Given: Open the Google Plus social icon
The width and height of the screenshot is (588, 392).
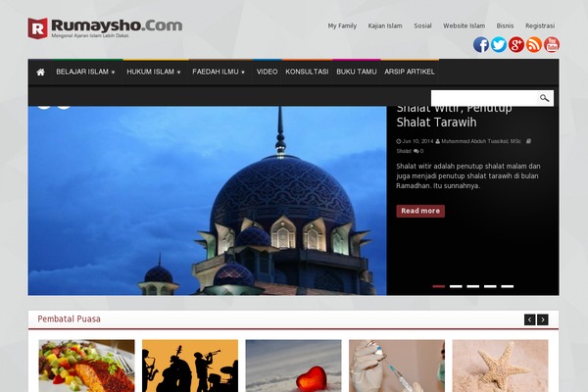Looking at the screenshot, I should coord(516,45).
